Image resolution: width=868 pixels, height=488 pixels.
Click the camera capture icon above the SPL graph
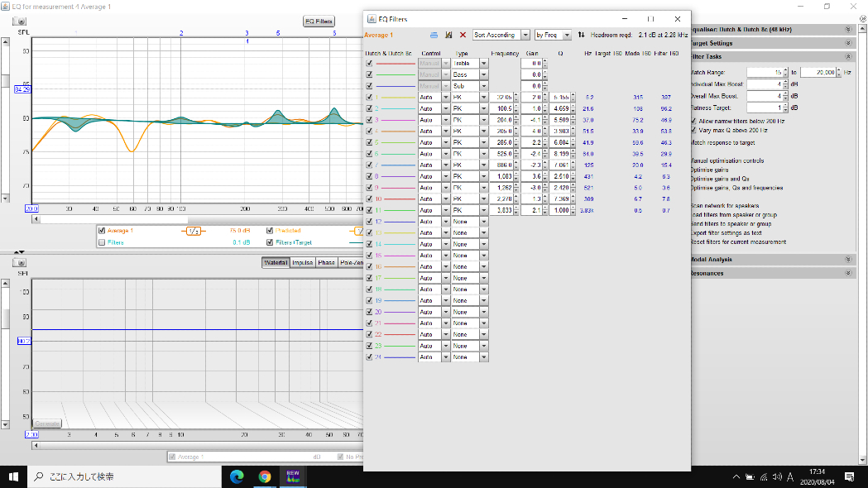click(19, 21)
